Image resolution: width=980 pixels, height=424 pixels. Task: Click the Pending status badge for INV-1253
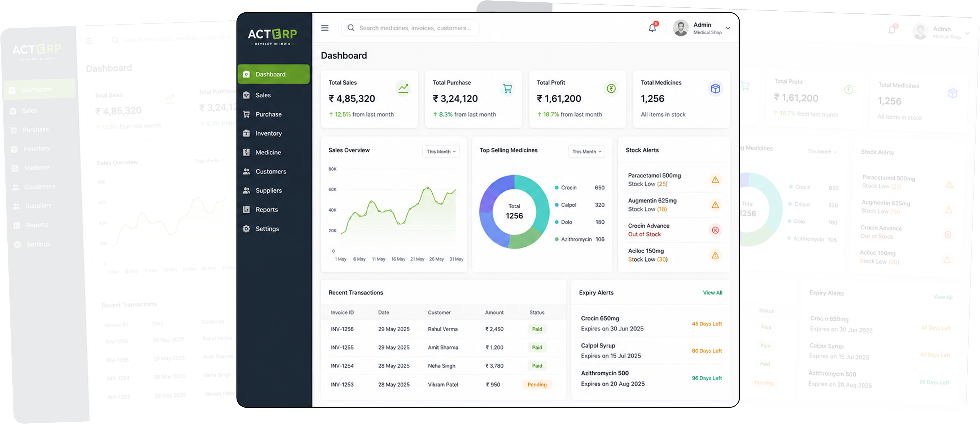click(537, 384)
